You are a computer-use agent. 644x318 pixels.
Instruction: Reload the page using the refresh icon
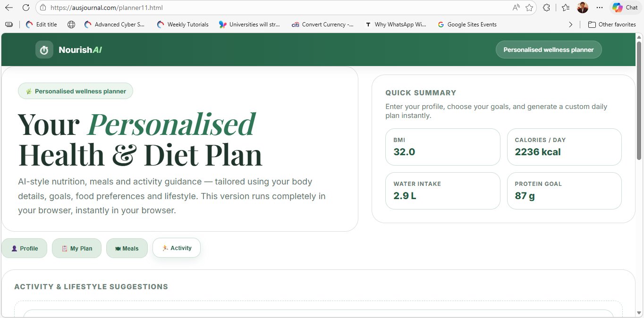26,8
